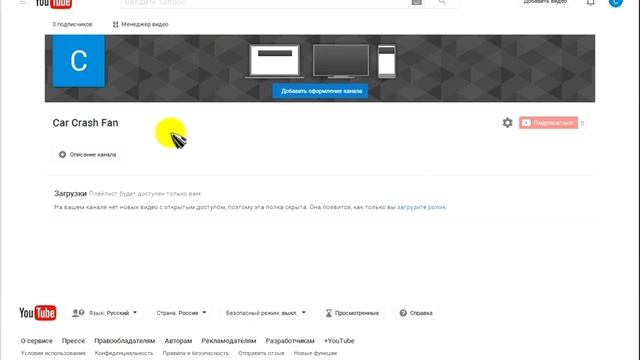Open the hamburger guide menu icon
640x360 pixels.
coord(23,2)
